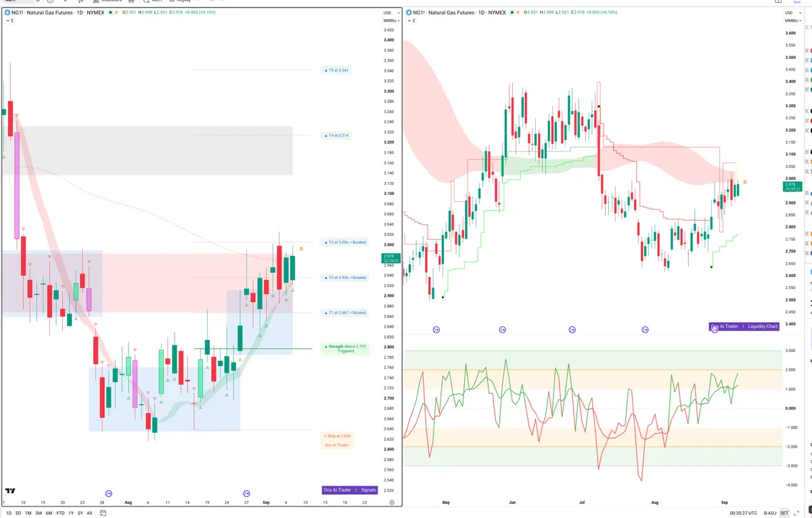Screen dimensions: 812x518
Task: Click the Strength Above 2.797 Triggered label
Action: (x=345, y=349)
